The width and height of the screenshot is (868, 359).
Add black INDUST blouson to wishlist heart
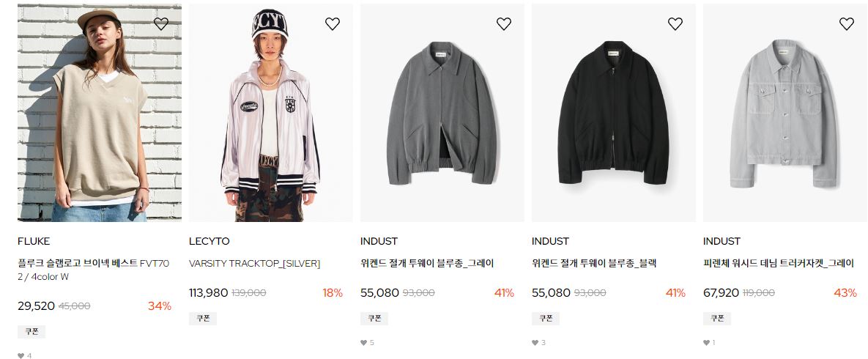pyautogui.click(x=675, y=24)
